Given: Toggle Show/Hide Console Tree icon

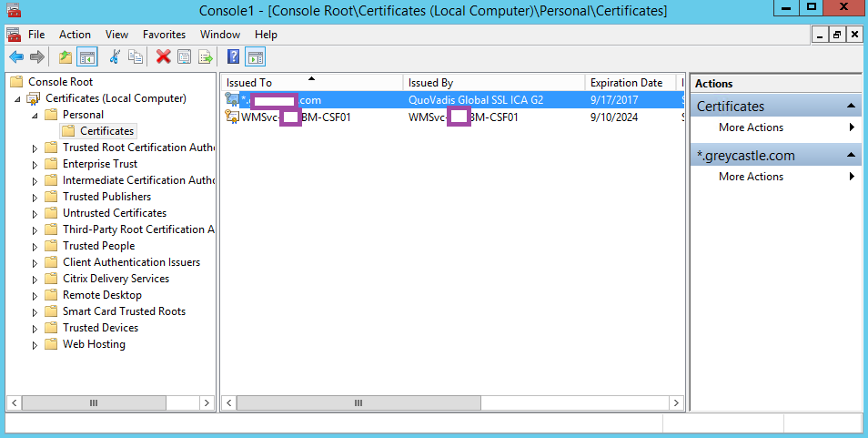Looking at the screenshot, I should [87, 56].
